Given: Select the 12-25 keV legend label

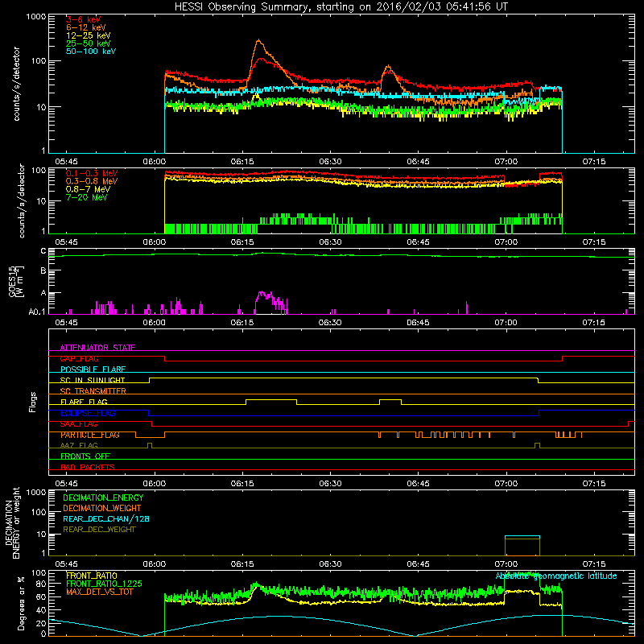Looking at the screenshot, I should point(89,35).
